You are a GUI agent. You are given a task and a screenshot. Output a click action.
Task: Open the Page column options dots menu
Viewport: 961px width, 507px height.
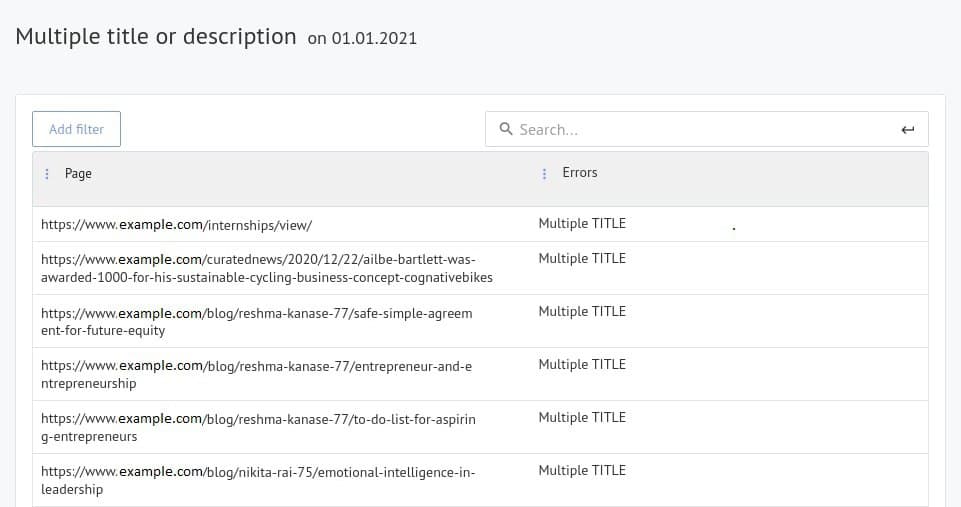[x=47, y=174]
